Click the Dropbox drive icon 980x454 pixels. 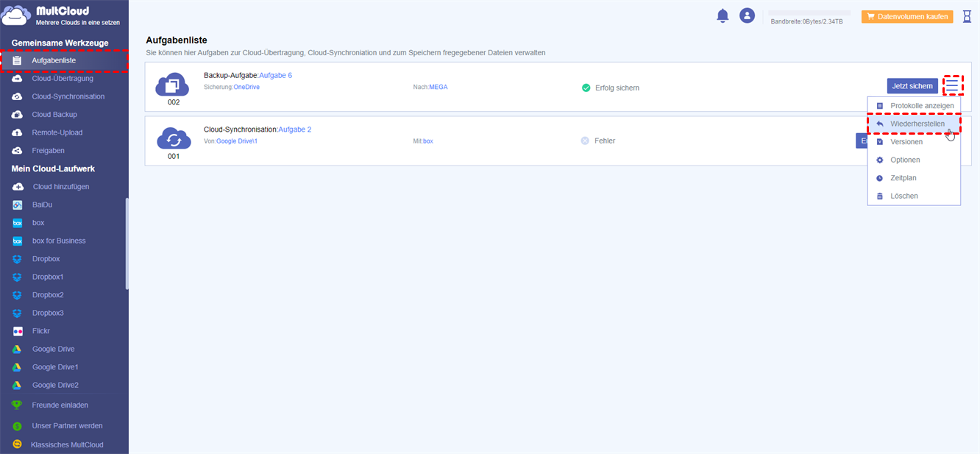point(18,259)
